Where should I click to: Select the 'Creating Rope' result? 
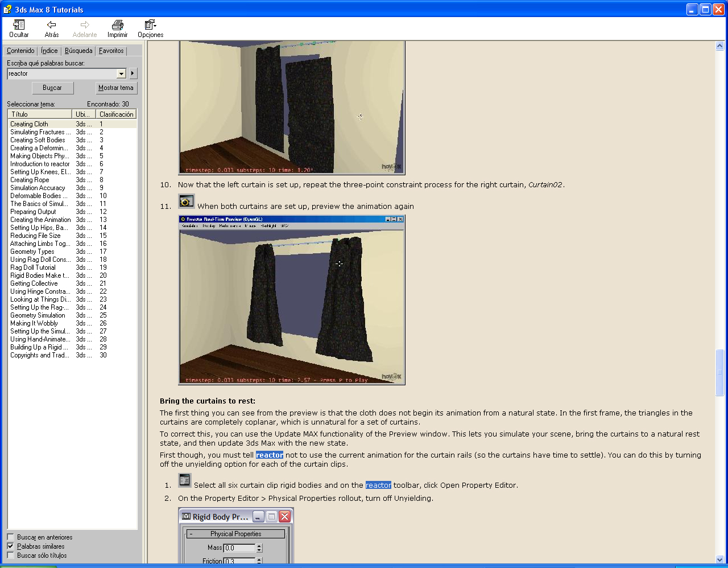tap(30, 180)
